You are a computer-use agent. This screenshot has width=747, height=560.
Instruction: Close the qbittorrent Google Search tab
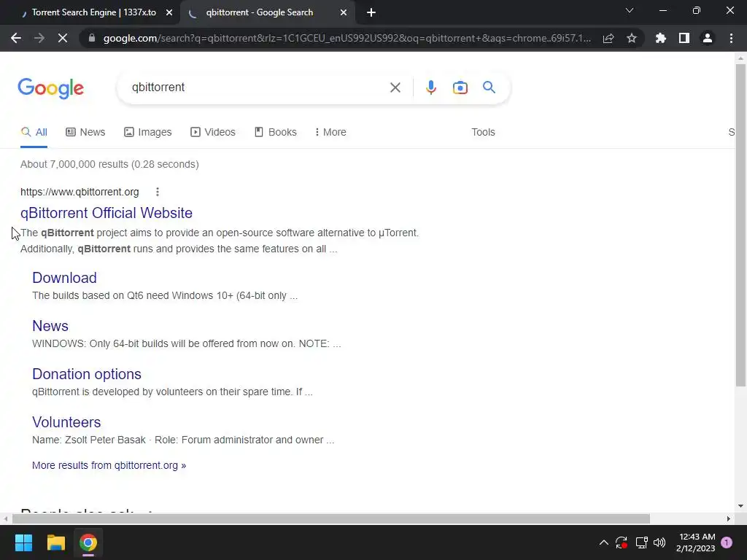pos(344,13)
